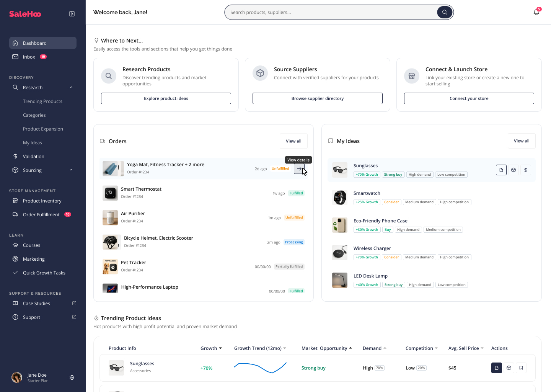Open Product Expansion submenu item

pos(43,129)
